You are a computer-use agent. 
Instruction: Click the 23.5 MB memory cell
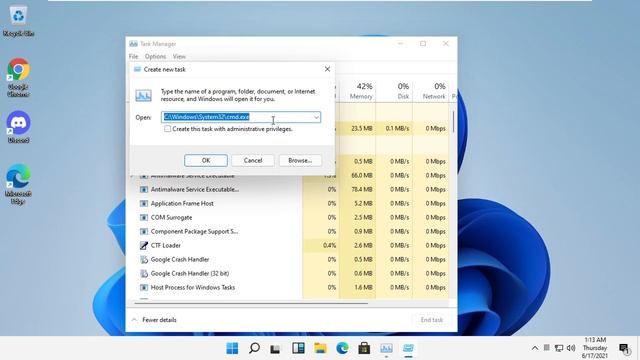358,128
